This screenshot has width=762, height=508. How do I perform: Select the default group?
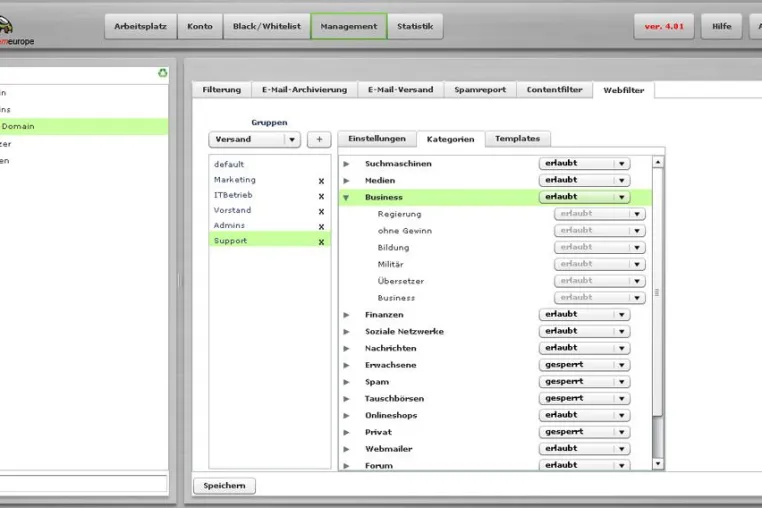pos(270,164)
